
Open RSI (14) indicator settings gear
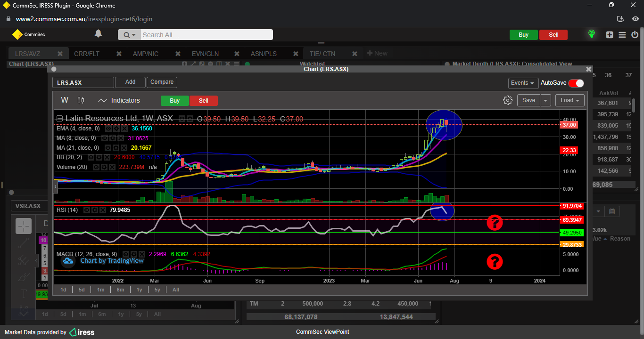coord(94,210)
